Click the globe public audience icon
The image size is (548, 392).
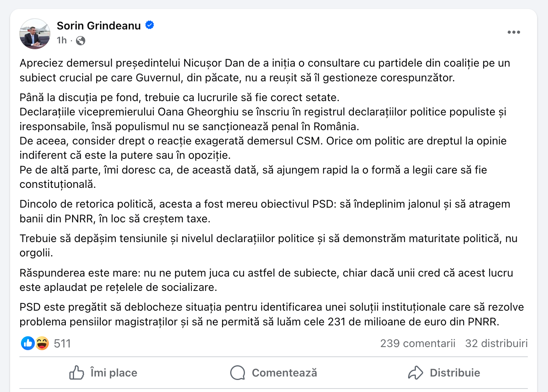pos(81,41)
